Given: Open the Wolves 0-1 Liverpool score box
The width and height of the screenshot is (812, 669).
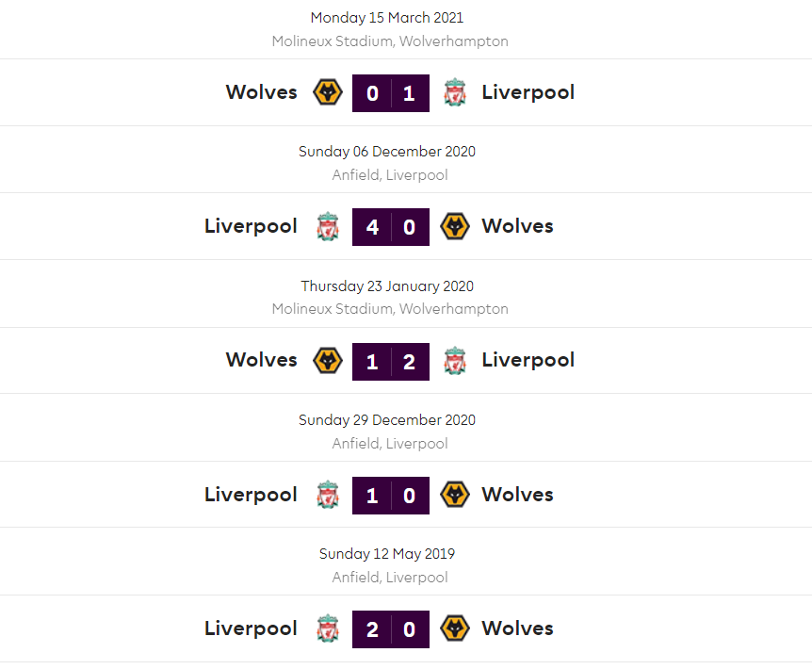Looking at the screenshot, I should point(391,93).
